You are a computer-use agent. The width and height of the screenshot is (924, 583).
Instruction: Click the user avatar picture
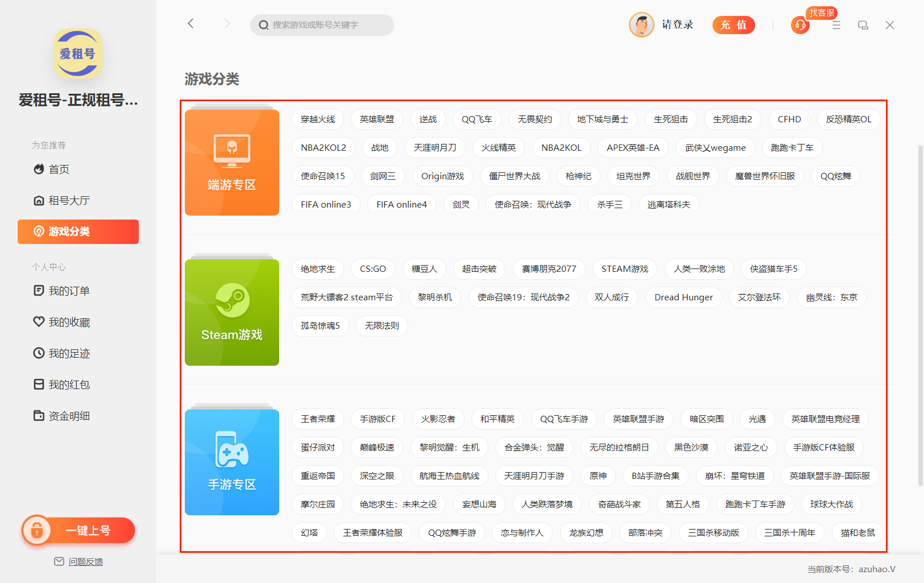[x=641, y=25]
